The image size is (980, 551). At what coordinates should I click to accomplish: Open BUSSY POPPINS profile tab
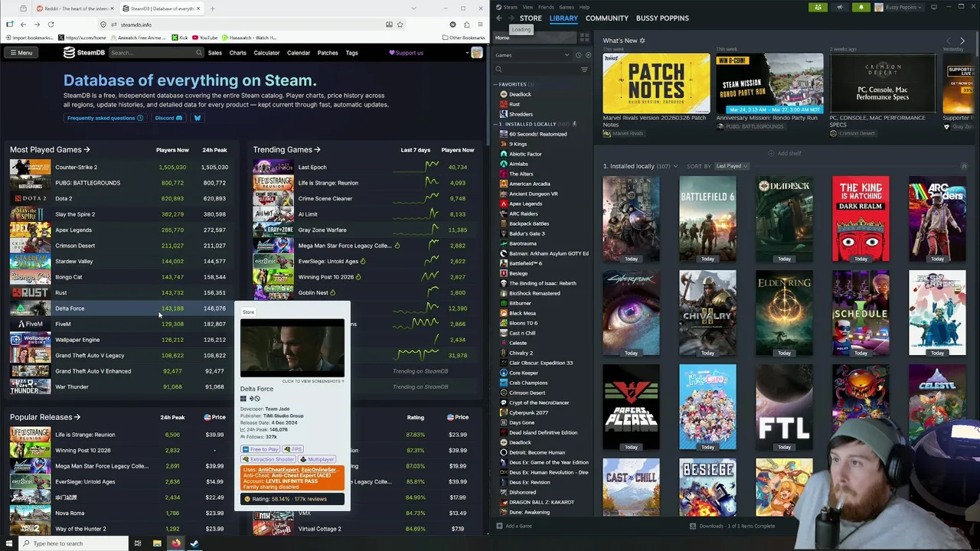[x=662, y=18]
